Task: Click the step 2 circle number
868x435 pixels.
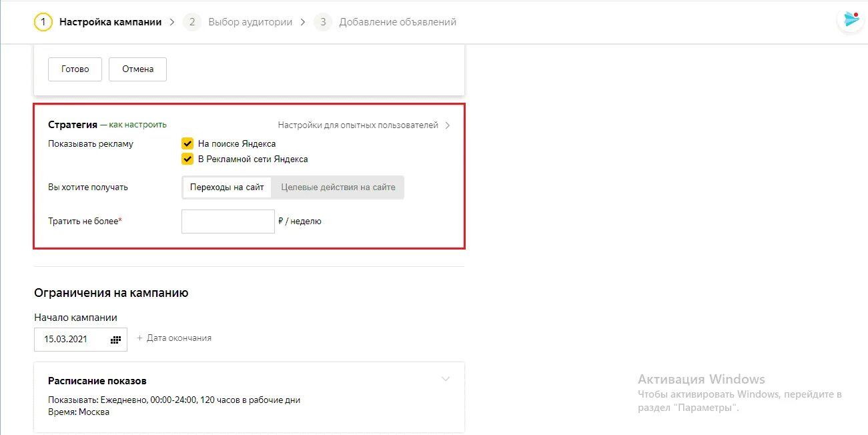Action: 192,22
